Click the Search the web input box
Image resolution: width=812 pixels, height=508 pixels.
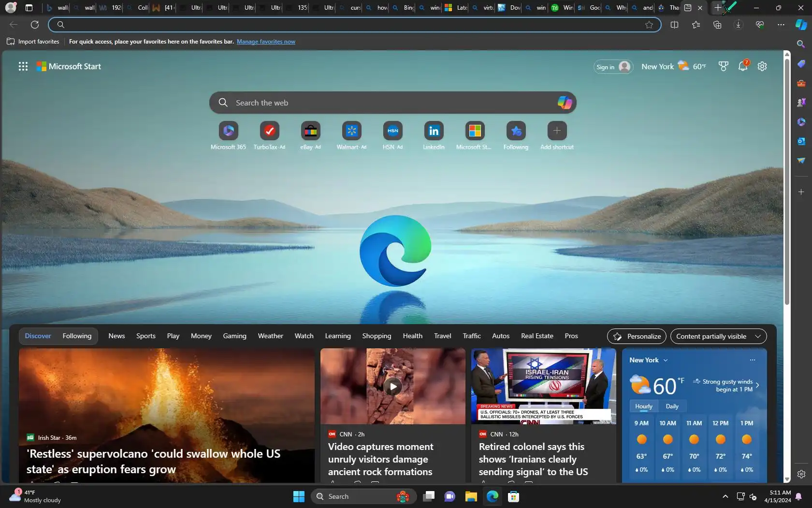click(x=392, y=103)
